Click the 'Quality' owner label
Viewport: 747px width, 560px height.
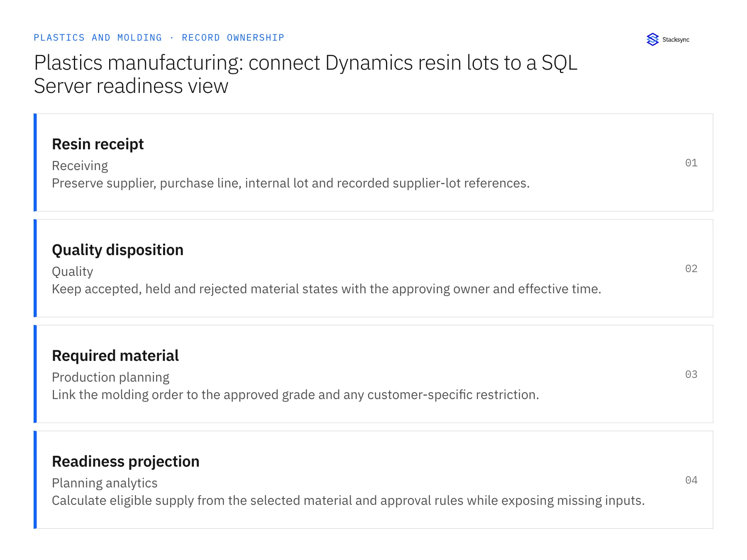pyautogui.click(x=73, y=271)
